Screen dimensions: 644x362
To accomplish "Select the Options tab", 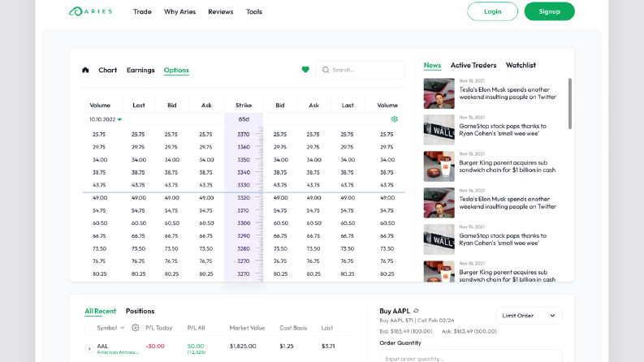I will point(176,70).
